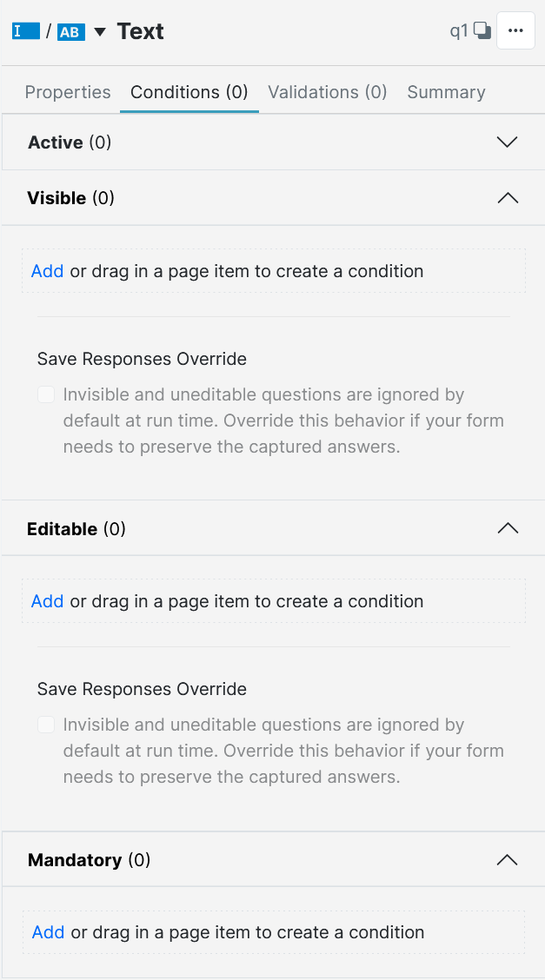Image resolution: width=545 pixels, height=980 pixels.
Task: View the Summary tab
Action: 446,91
